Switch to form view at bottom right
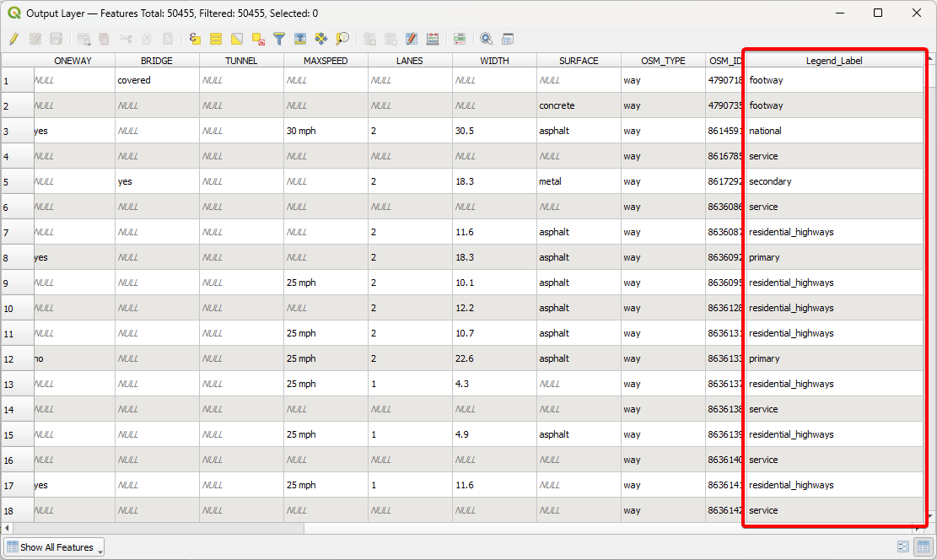 click(x=903, y=547)
